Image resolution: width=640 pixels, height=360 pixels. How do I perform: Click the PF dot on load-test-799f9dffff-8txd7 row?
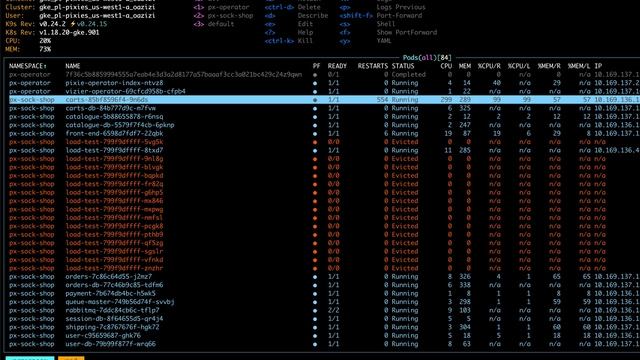coord(315,151)
